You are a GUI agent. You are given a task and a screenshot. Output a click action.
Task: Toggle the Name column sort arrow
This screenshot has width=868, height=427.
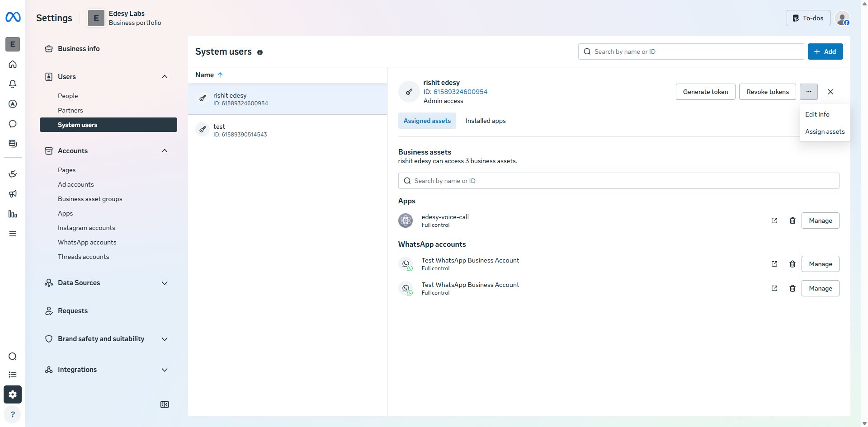point(220,75)
